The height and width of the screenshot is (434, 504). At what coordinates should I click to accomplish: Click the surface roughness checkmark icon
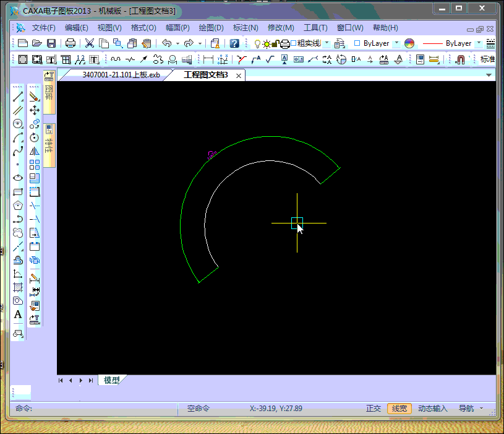[270, 59]
